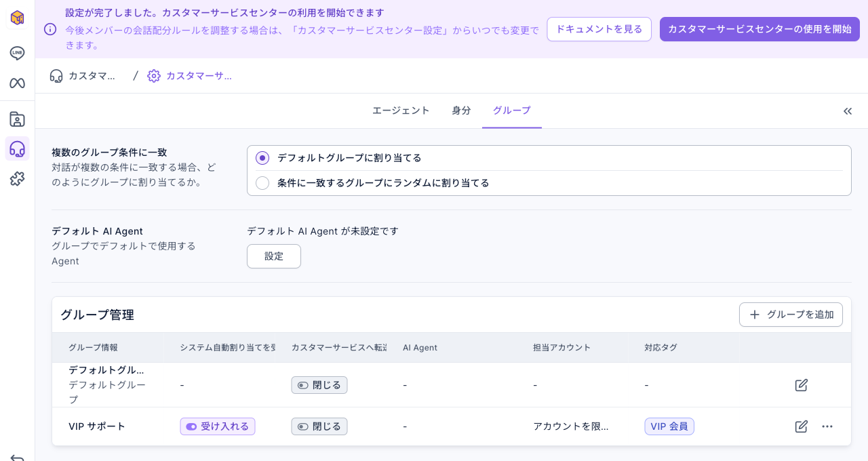Select デフォルトグループに割り当てる radio option

click(x=262, y=158)
